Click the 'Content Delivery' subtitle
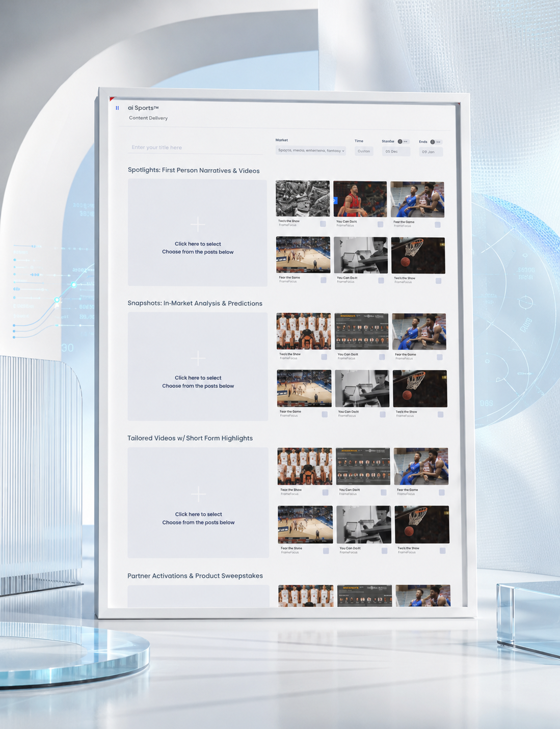 [x=148, y=118]
